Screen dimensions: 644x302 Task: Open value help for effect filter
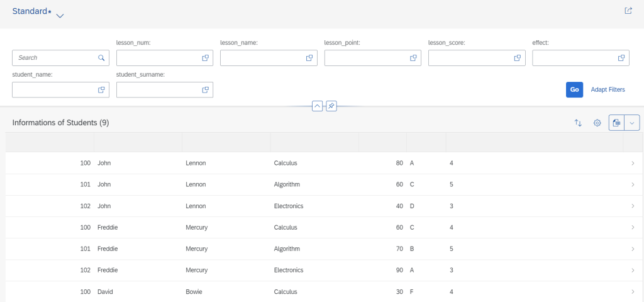pos(621,58)
